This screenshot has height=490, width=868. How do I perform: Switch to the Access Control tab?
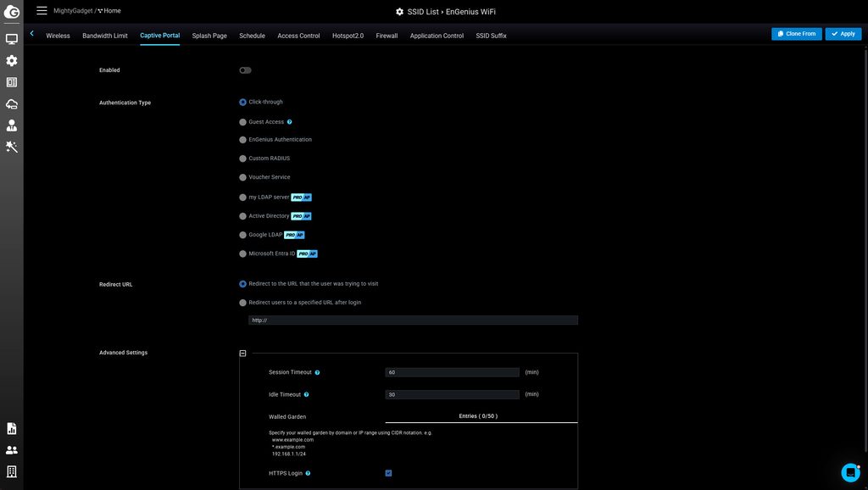[298, 36]
